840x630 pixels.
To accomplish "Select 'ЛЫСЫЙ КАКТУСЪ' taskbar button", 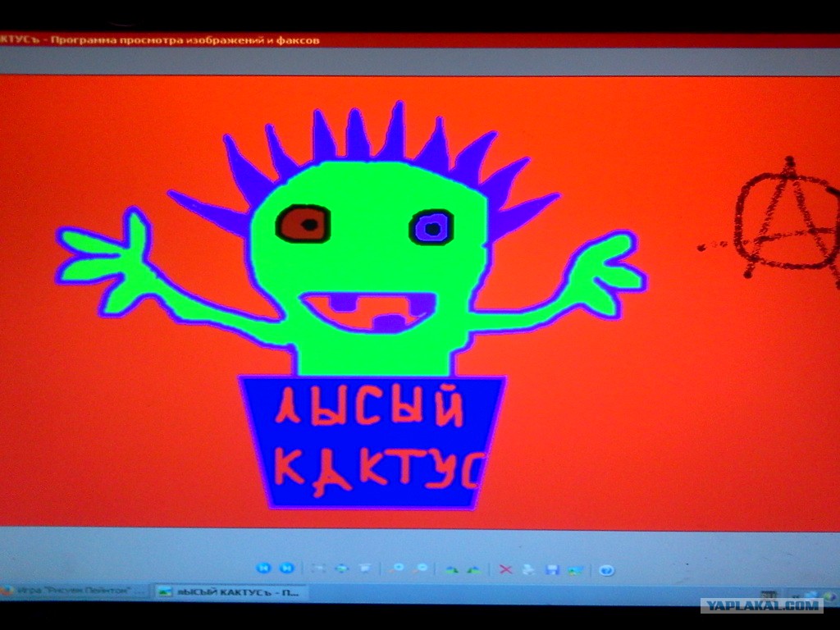I will tap(231, 591).
